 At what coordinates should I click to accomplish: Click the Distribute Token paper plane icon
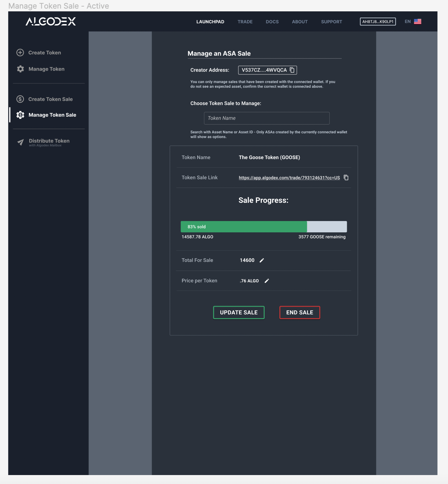[21, 142]
